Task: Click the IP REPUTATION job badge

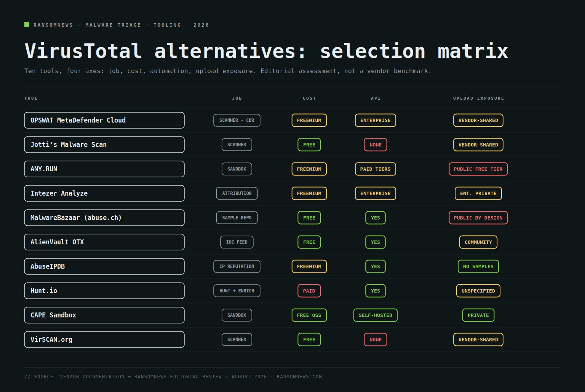Action: [237, 266]
